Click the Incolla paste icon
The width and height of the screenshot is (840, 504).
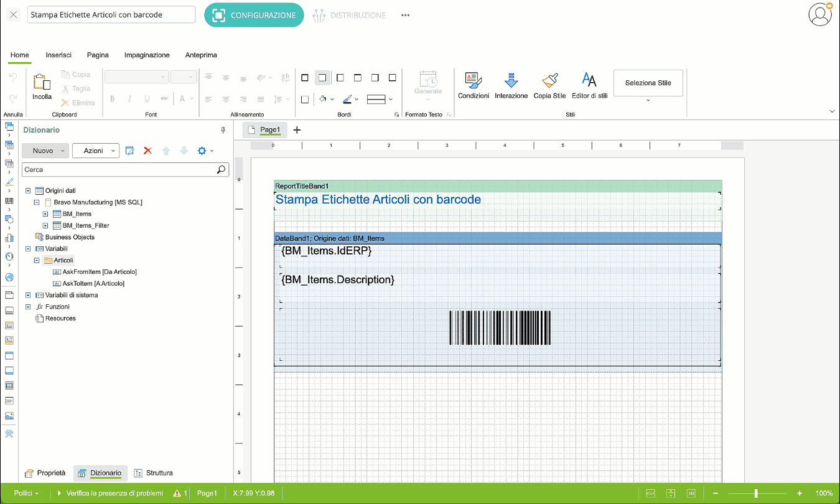[x=42, y=82]
